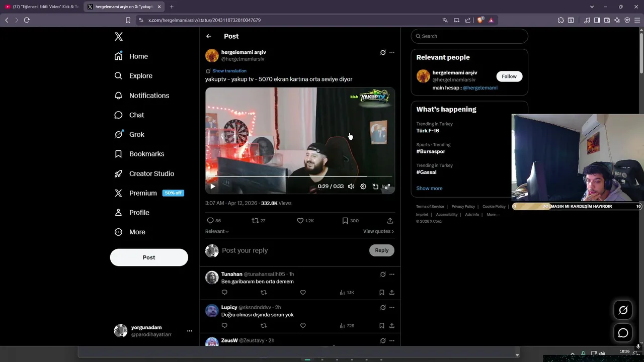644x362 pixels.
Task: Open Bookmarks in sidebar
Action: pos(139,154)
